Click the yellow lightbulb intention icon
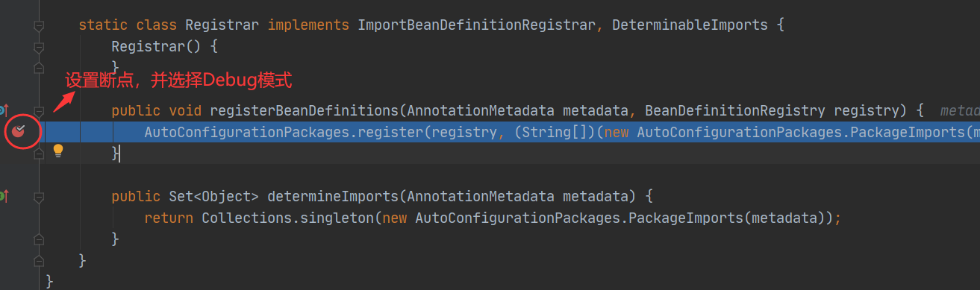 (58, 151)
